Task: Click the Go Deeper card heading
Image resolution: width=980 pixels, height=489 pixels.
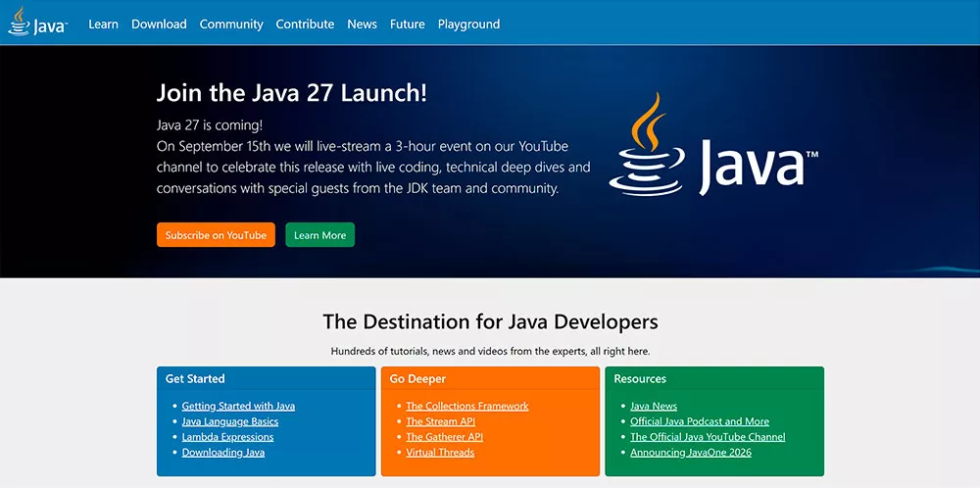Action: coord(417,378)
